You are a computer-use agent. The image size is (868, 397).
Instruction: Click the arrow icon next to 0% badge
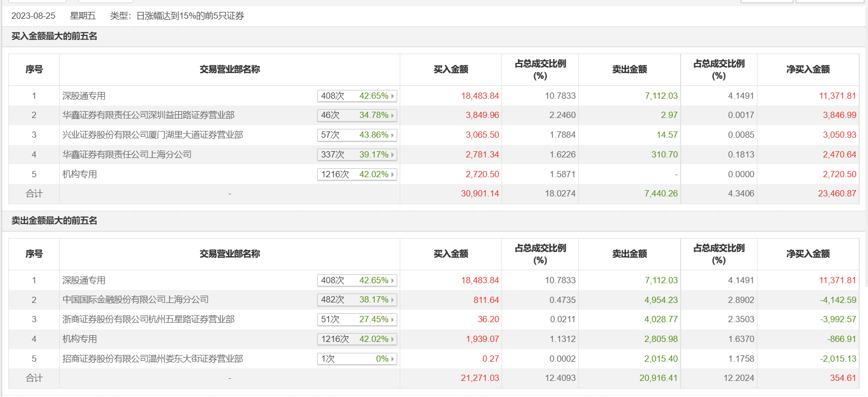(x=392, y=359)
